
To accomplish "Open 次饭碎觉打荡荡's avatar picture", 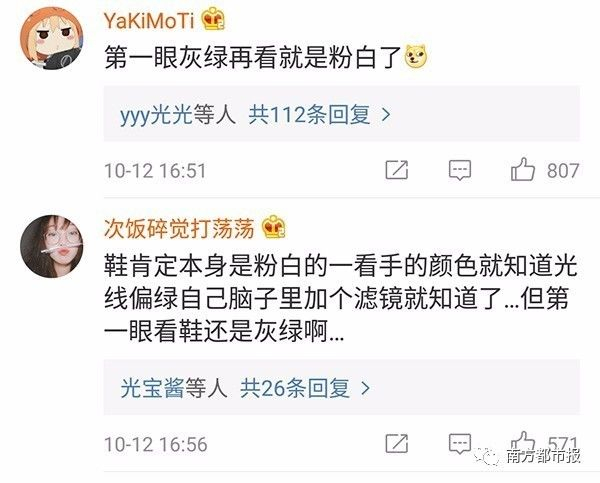I will 51,246.
